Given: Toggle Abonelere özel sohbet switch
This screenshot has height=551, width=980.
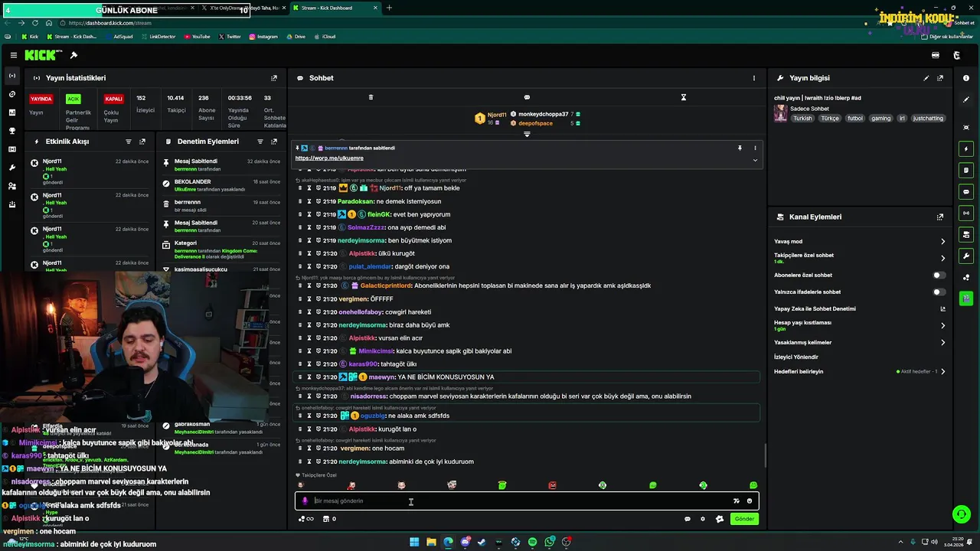Looking at the screenshot, I should 938,275.
